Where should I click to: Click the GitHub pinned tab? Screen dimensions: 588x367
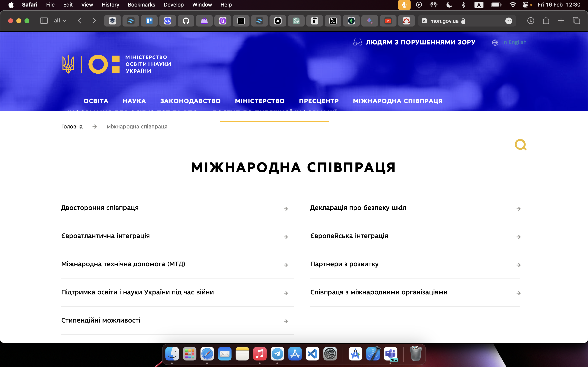[186, 21]
